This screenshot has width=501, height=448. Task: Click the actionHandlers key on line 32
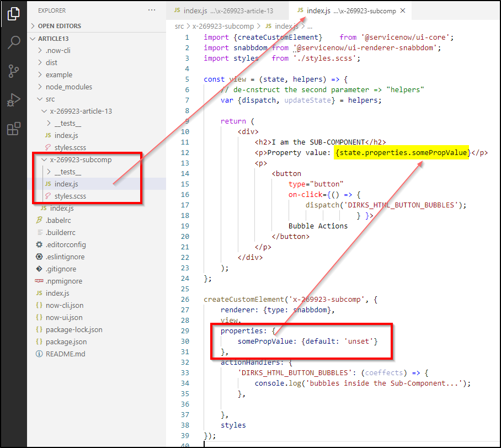[x=250, y=362]
